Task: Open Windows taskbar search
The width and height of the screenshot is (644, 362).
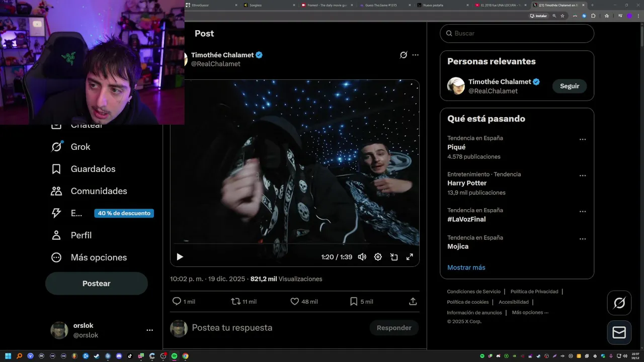Action: tap(20, 356)
